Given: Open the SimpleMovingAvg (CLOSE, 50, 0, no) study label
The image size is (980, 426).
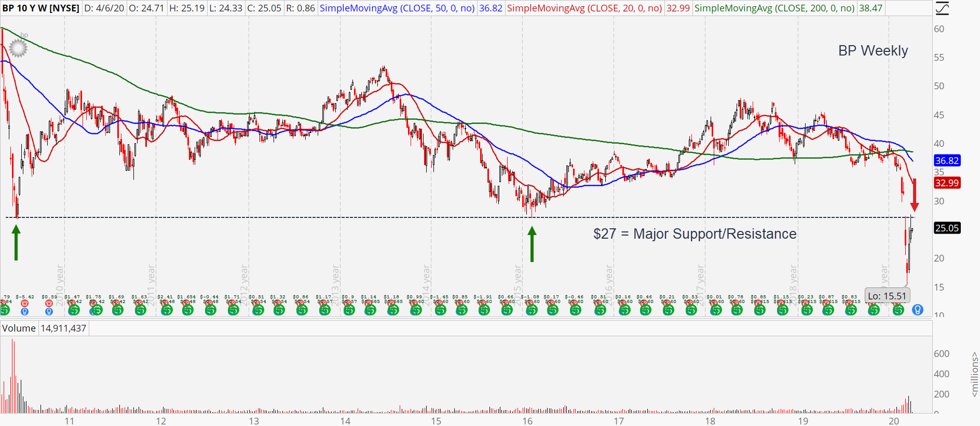Looking at the screenshot, I should coord(397,8).
